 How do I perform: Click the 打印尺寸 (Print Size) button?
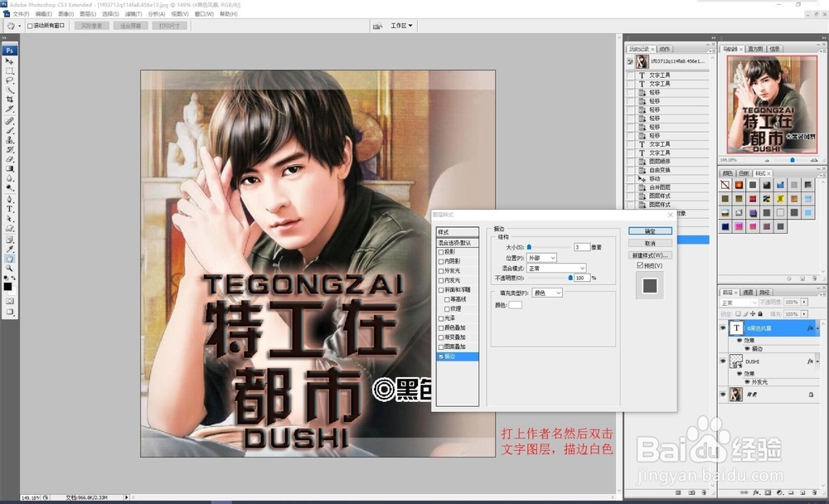pyautogui.click(x=169, y=26)
